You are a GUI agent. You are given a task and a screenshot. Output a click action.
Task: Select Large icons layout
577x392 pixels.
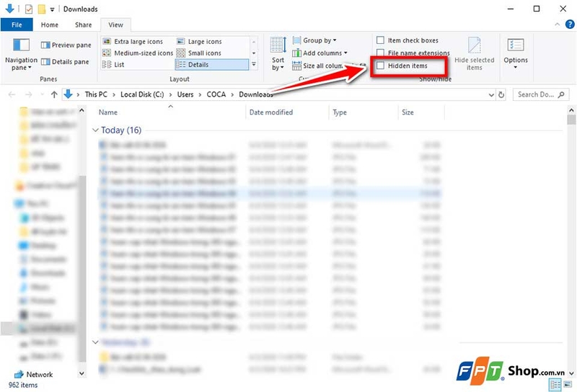tap(200, 42)
